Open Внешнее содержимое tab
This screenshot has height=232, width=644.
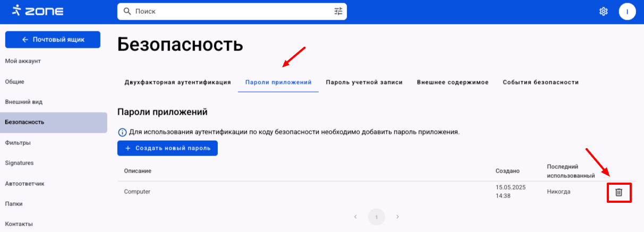(x=453, y=82)
